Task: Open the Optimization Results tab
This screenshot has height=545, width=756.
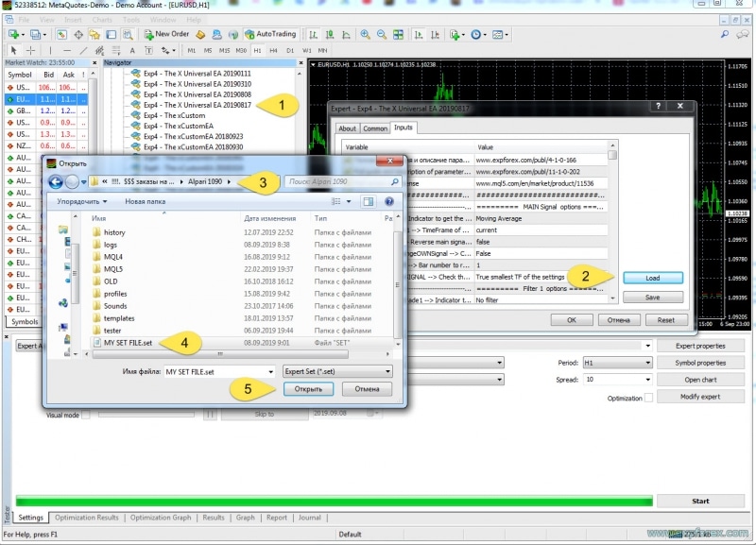Action: [x=87, y=518]
